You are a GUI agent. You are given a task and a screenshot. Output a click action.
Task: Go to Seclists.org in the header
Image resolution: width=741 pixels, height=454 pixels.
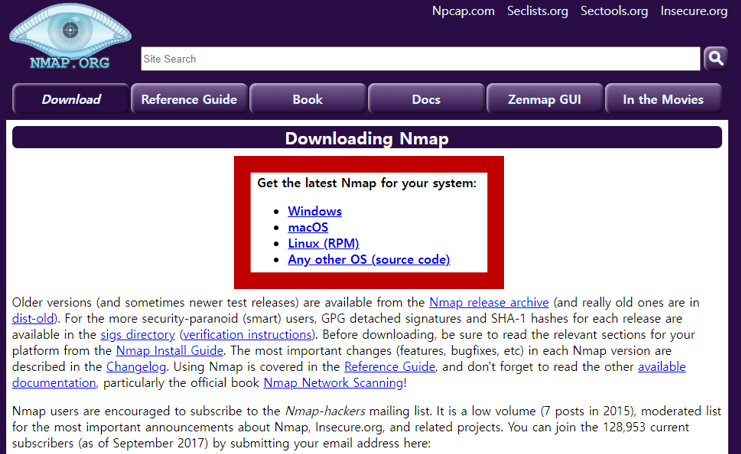[x=537, y=11]
